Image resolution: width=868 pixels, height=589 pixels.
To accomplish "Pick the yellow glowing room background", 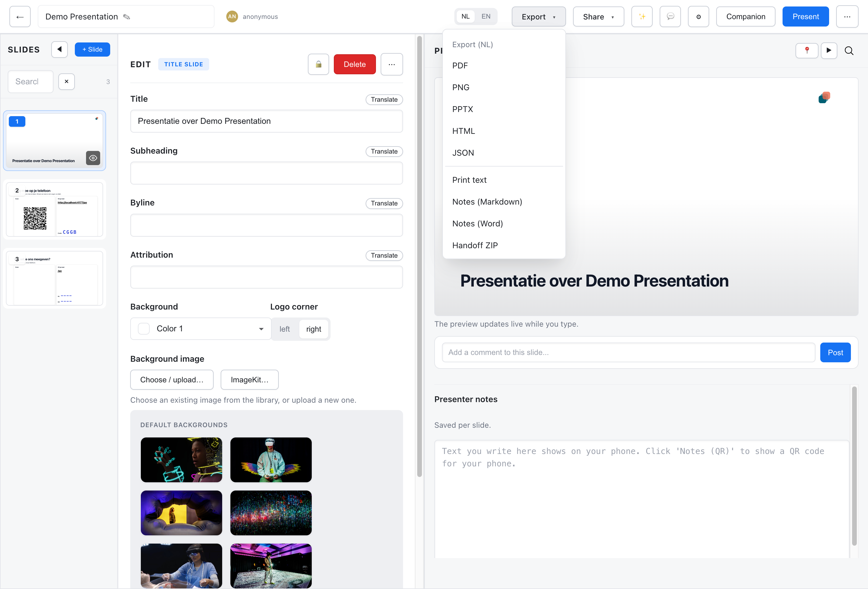I will click(x=181, y=513).
